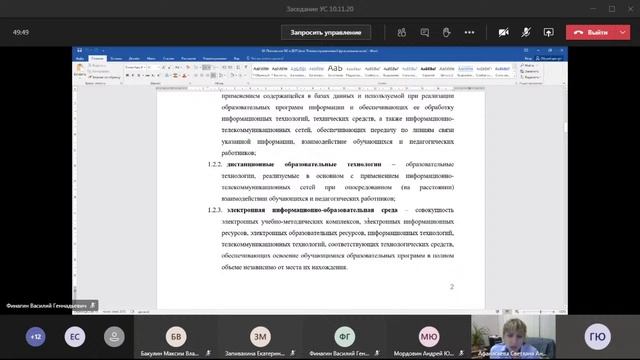Select the Афанасьева Светлана video tile
640x360 pixels.
click(x=513, y=337)
